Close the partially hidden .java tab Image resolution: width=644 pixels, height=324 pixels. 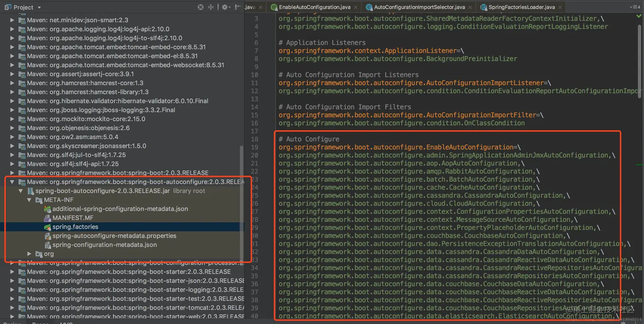(x=261, y=7)
